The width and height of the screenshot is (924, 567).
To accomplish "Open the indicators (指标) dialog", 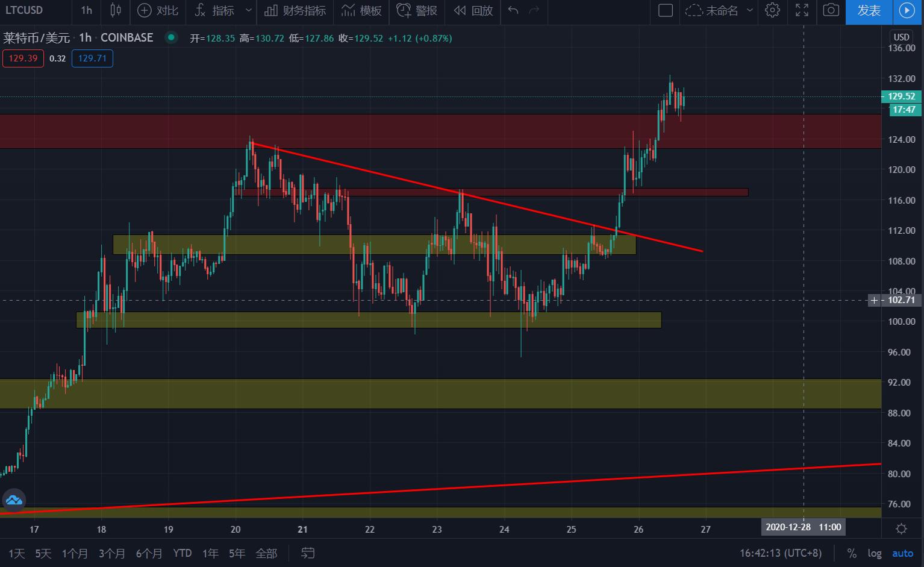I will click(214, 10).
